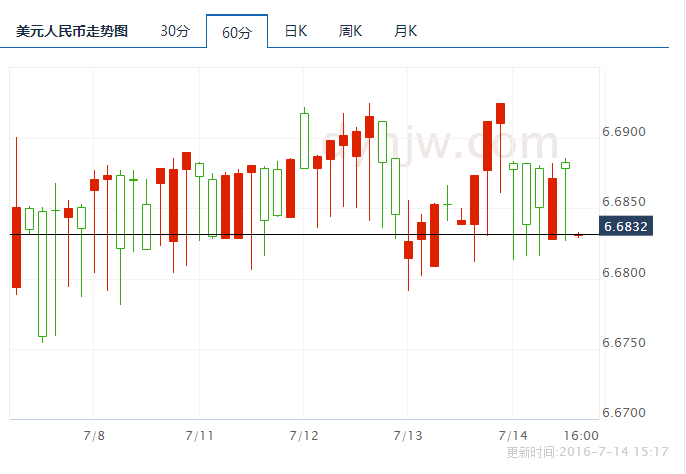
Task: Click the 6.6800 axis value
Action: click(624, 273)
